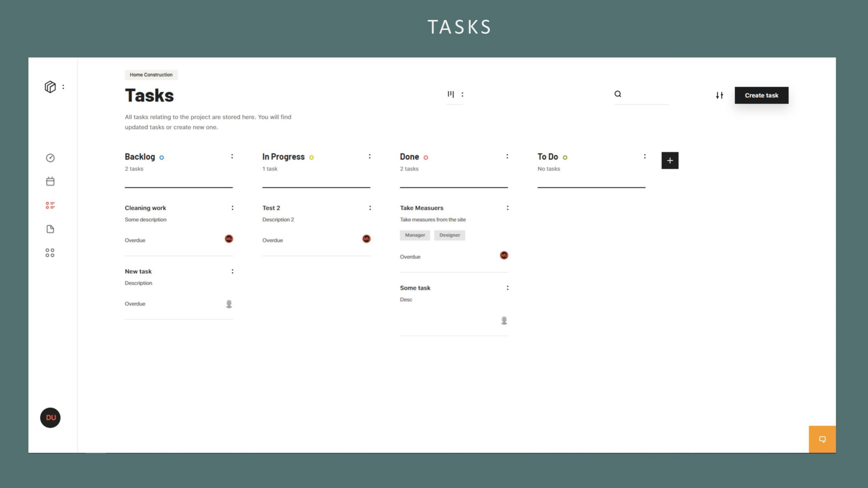868x488 pixels.
Task: Click the 'Some description' text
Action: 145,220
